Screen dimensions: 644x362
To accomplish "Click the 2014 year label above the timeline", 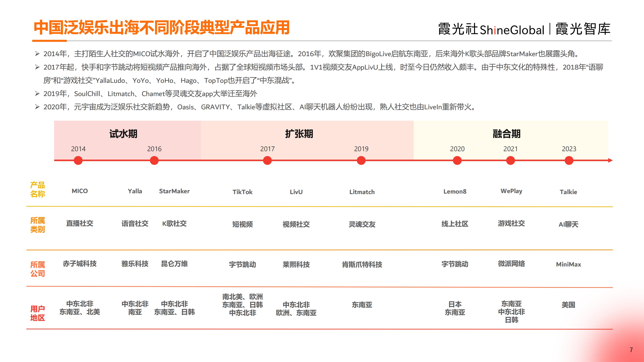I will 78,149.
